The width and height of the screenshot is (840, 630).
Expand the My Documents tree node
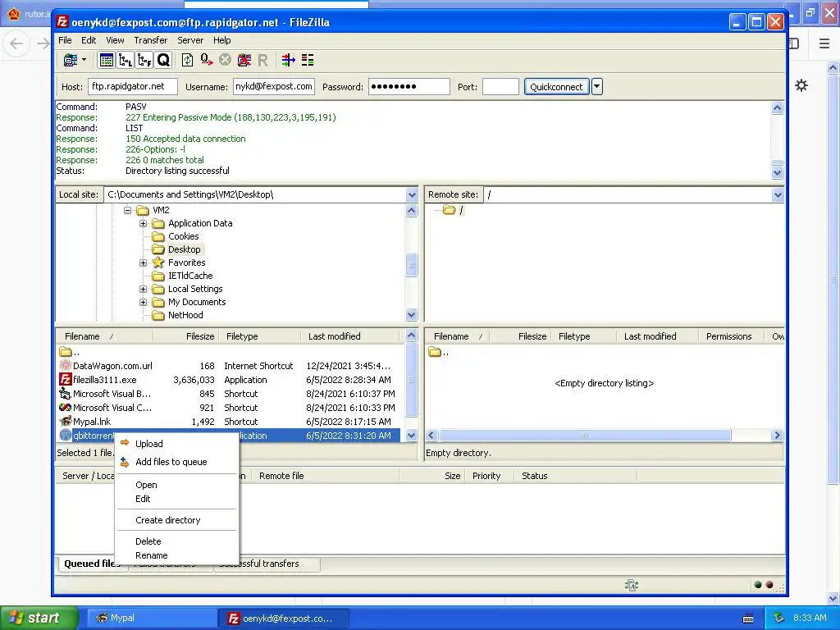coord(143,302)
